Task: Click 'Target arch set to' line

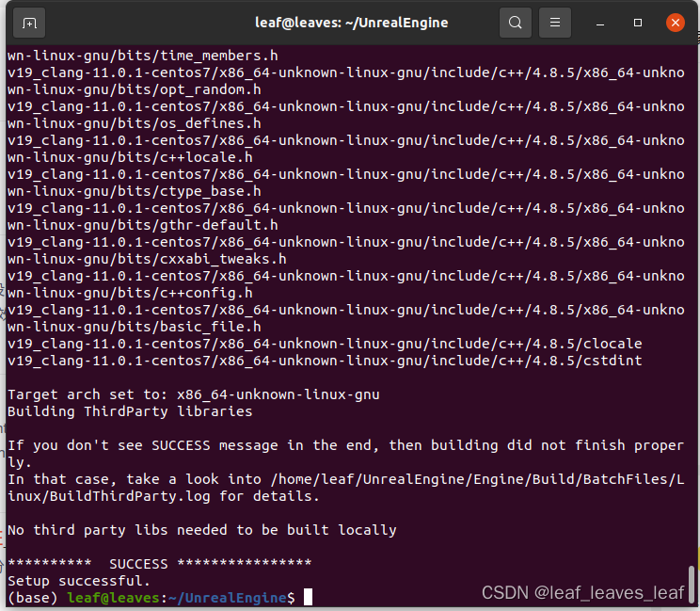Action: pyautogui.click(x=193, y=394)
